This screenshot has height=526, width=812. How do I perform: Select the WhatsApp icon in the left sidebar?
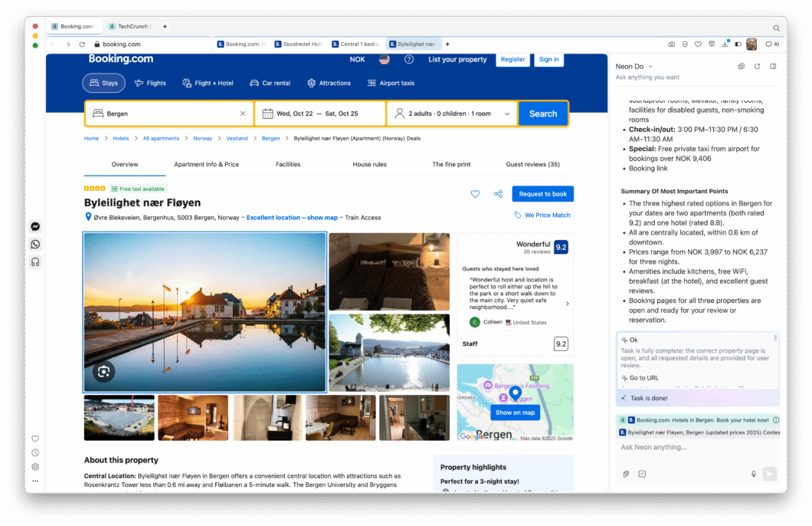pyautogui.click(x=35, y=244)
